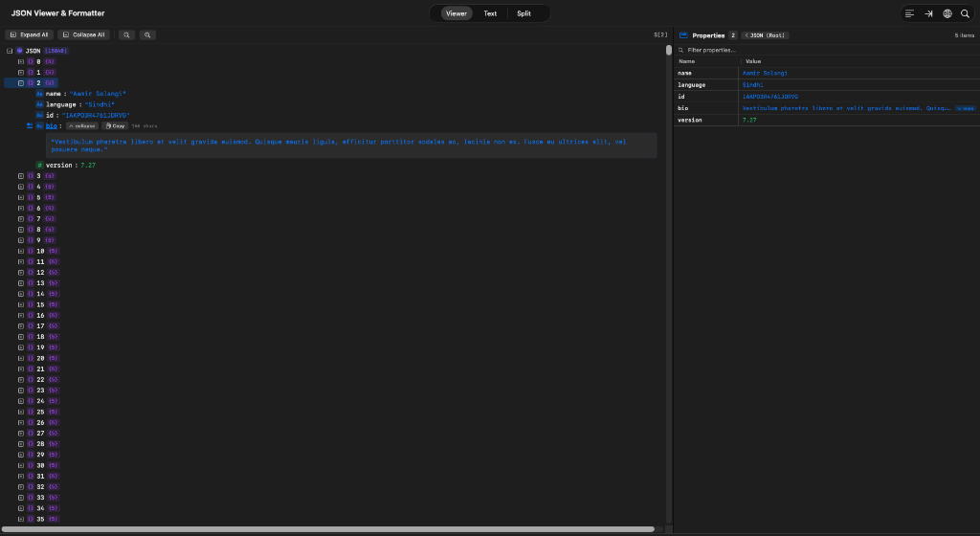Click the Vestibulum pharetra bio text block
This screenshot has width=980, height=536.
tap(352, 145)
